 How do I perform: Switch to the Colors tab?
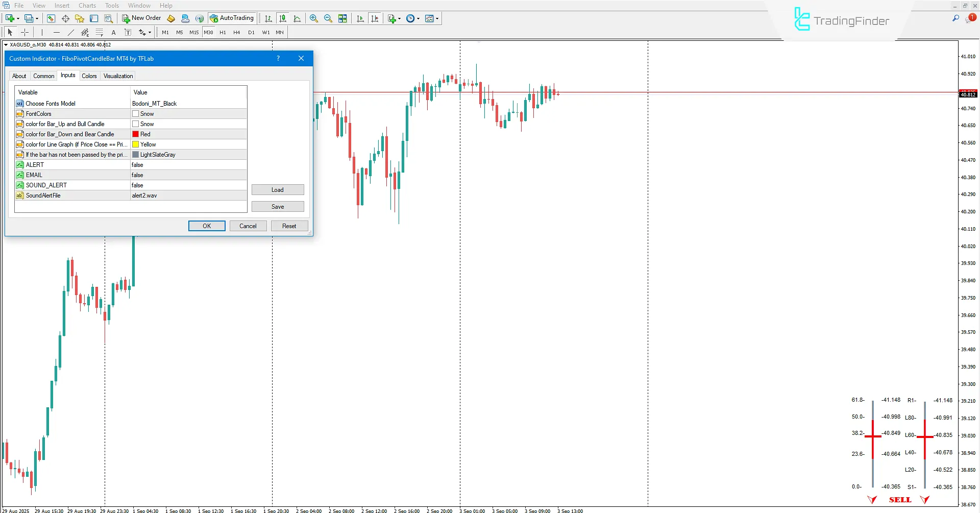pos(89,76)
